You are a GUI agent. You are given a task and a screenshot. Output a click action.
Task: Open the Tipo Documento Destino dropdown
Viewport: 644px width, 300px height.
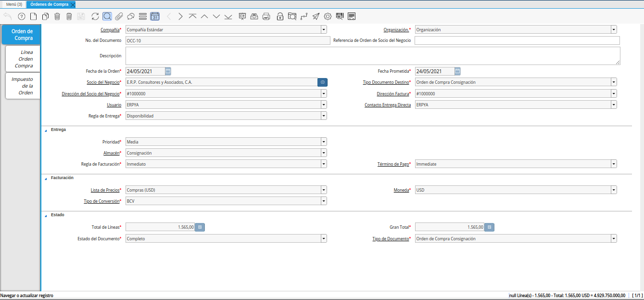click(614, 82)
